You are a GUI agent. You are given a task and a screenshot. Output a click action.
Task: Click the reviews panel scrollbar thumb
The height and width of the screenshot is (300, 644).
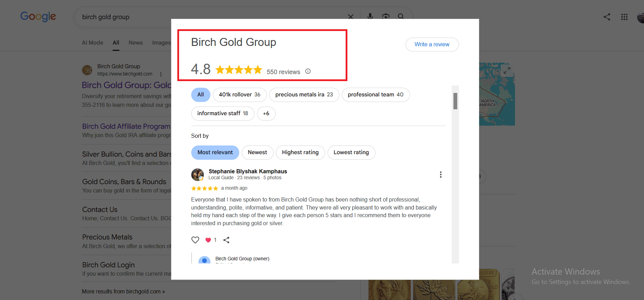point(455,101)
